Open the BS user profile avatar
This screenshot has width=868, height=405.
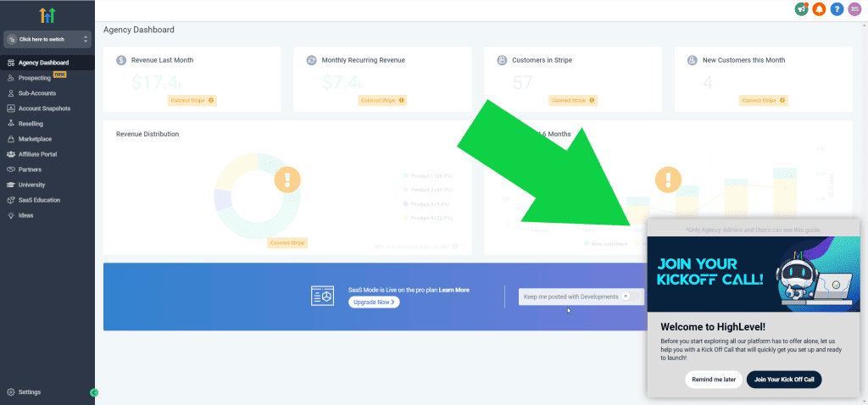[854, 8]
